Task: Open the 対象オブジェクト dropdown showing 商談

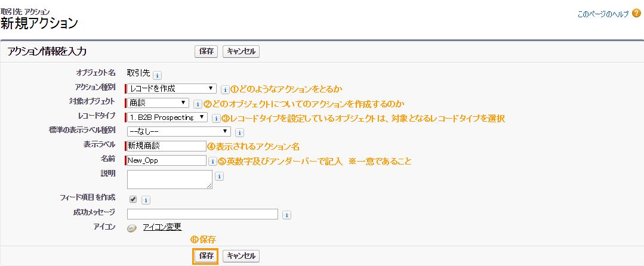Action: tap(158, 103)
